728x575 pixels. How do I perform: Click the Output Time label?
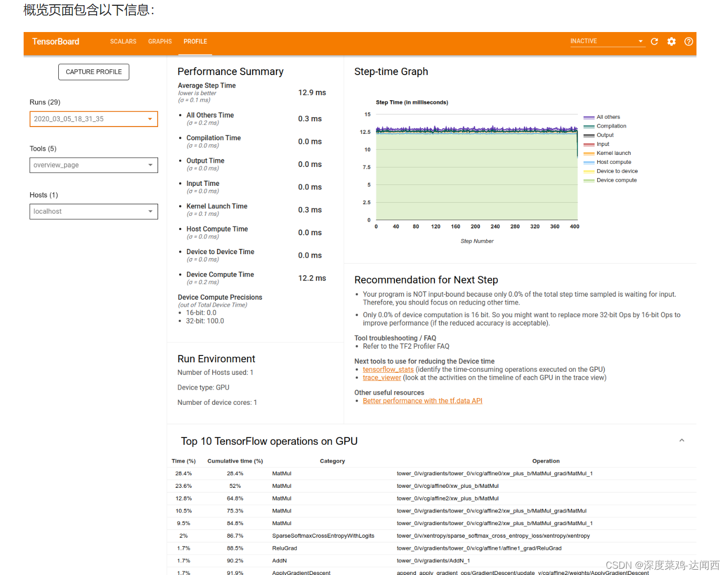(205, 161)
